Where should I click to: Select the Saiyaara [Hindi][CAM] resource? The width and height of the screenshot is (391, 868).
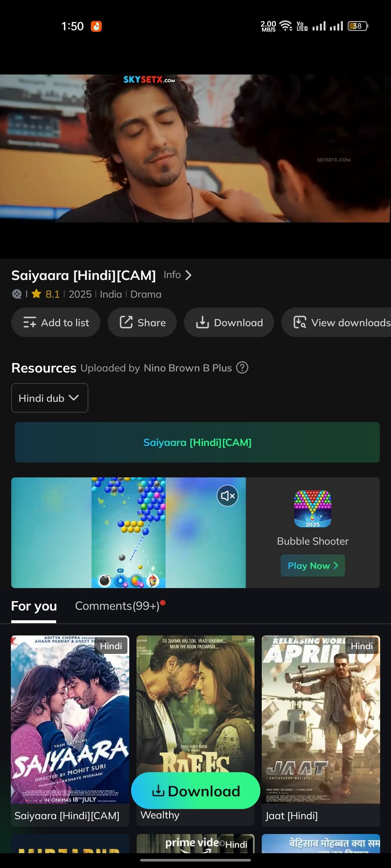click(197, 442)
